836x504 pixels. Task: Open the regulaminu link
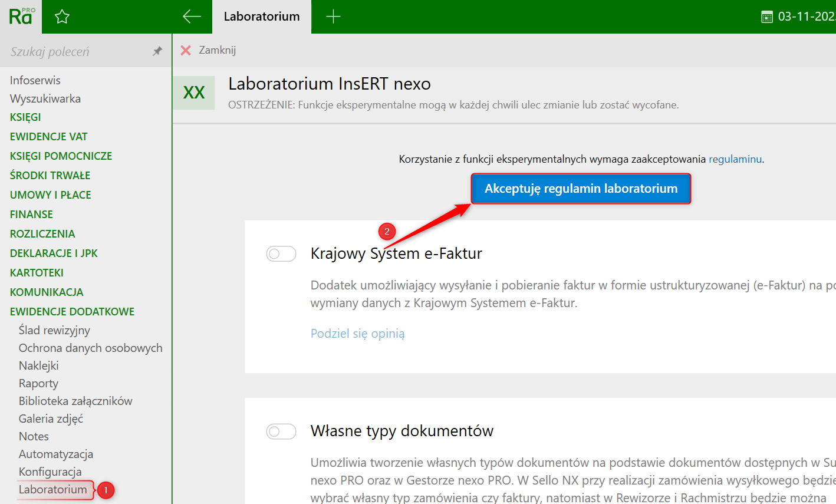click(x=735, y=159)
